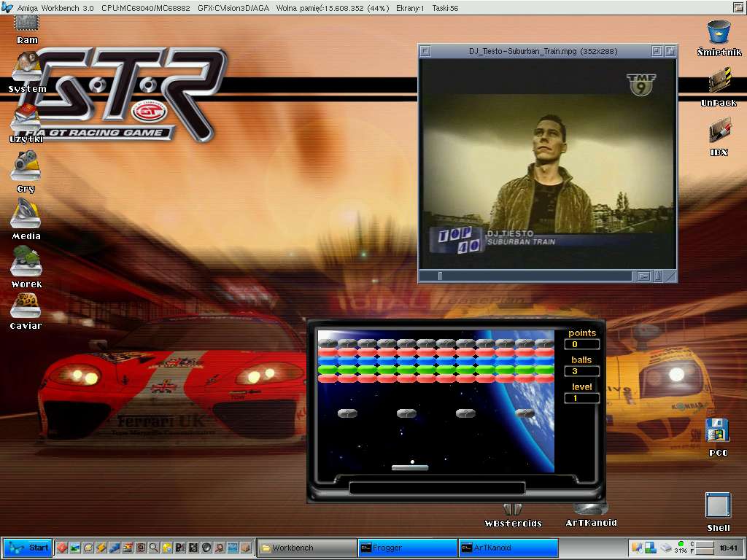Click the level value field in ArTKanoid
The width and height of the screenshot is (747, 560).
[581, 398]
